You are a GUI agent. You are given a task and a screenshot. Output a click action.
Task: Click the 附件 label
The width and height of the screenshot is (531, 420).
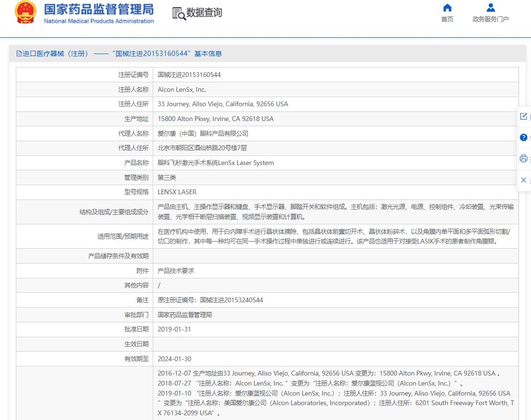(143, 271)
